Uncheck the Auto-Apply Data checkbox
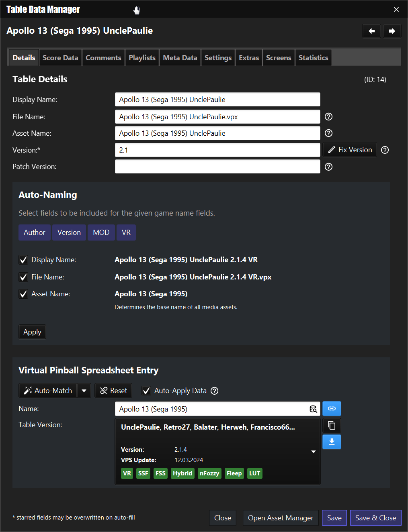 pos(146,391)
